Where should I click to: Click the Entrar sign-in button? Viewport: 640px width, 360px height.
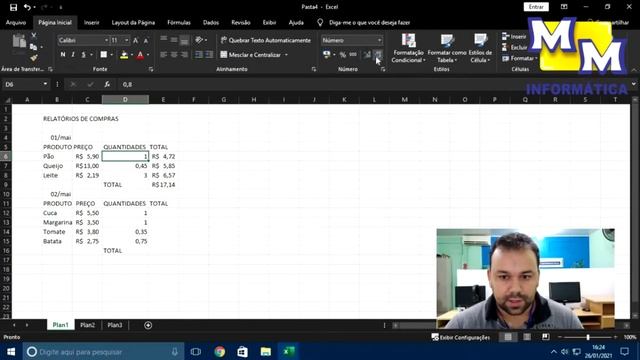[x=536, y=7]
